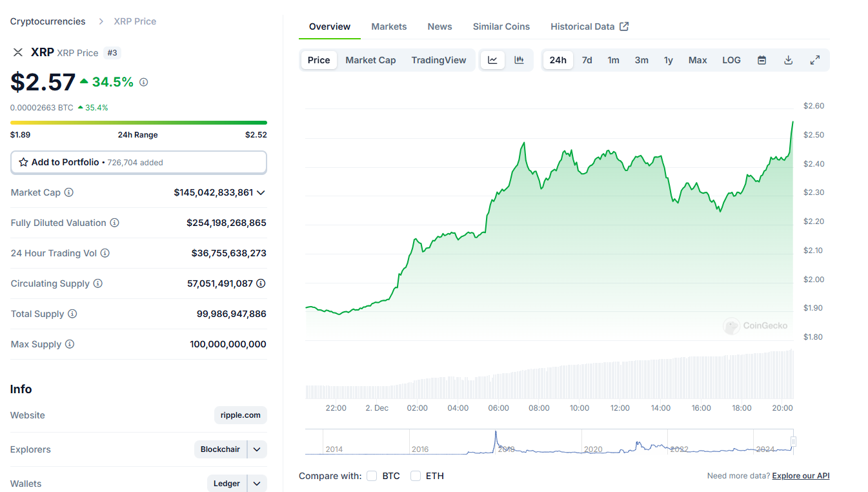The width and height of the screenshot is (868, 492).
Task: Click the 0.00002663 BTC price text
Action: 42,108
